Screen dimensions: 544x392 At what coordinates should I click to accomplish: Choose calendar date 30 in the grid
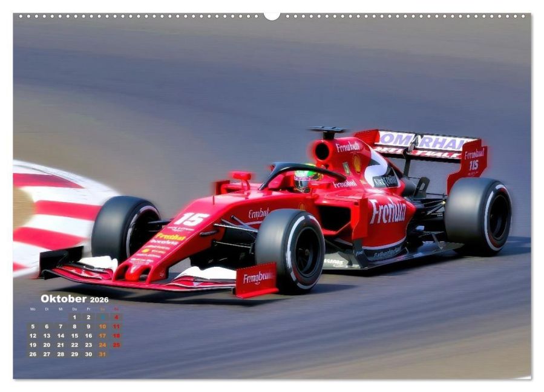coord(88,354)
